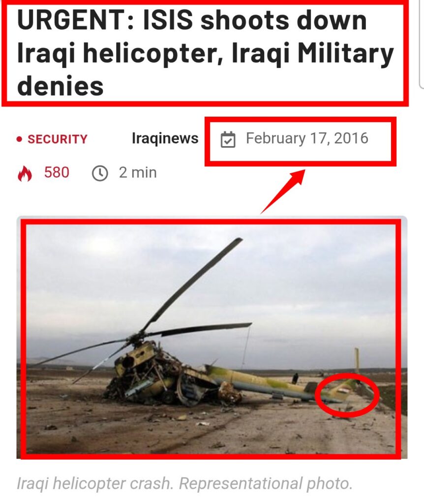
Task: Click the word denies in headline
Action: pos(61,87)
